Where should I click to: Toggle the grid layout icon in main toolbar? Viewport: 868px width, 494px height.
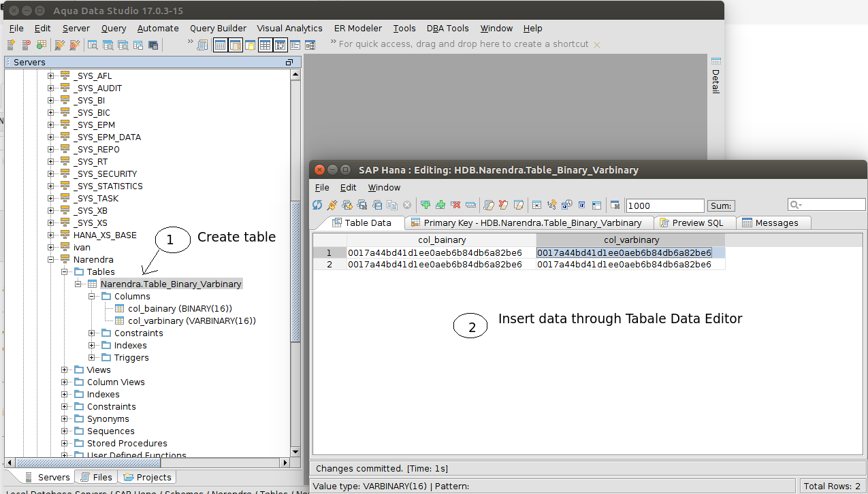[x=266, y=45]
